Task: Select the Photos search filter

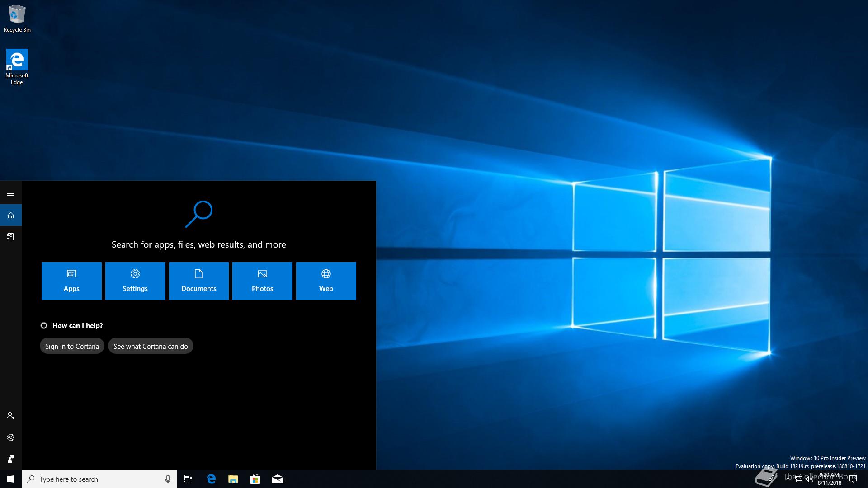Action: pos(262,281)
